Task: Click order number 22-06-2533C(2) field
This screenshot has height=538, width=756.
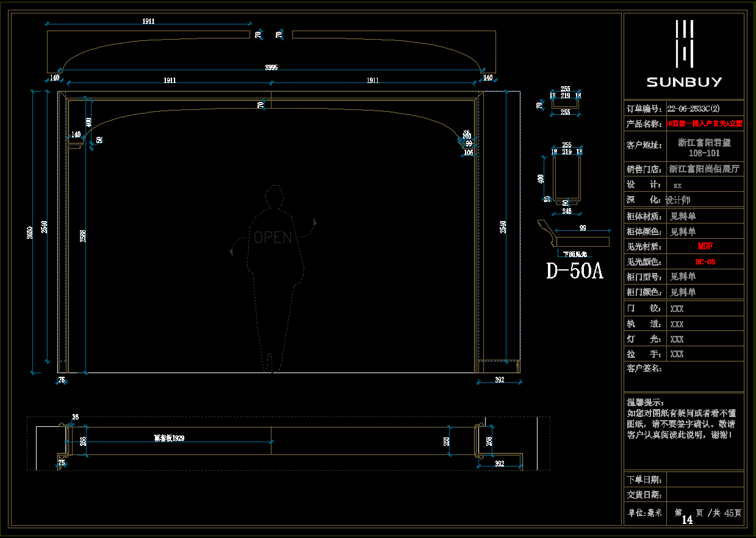Action: tap(694, 109)
